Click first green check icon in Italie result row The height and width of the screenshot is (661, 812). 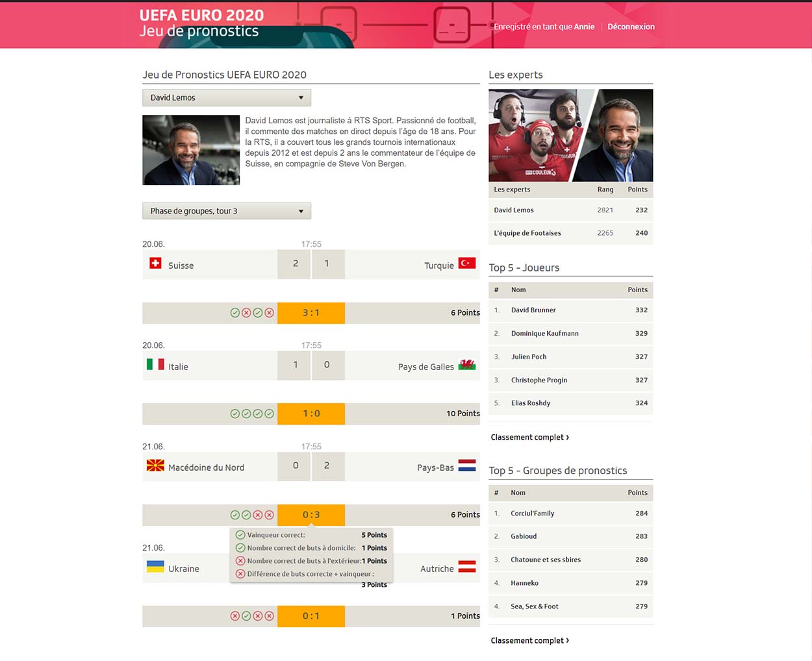[x=235, y=414]
